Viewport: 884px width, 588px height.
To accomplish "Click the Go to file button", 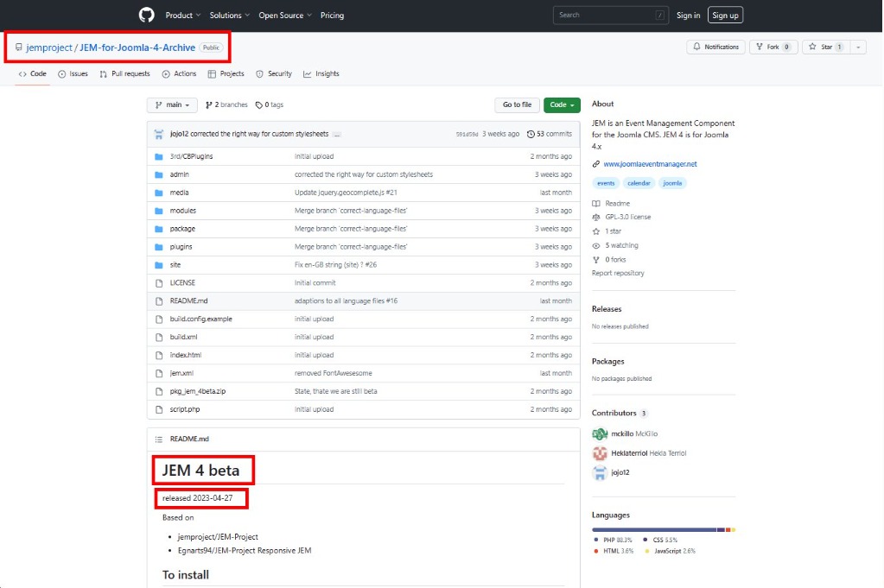I will [x=517, y=104].
